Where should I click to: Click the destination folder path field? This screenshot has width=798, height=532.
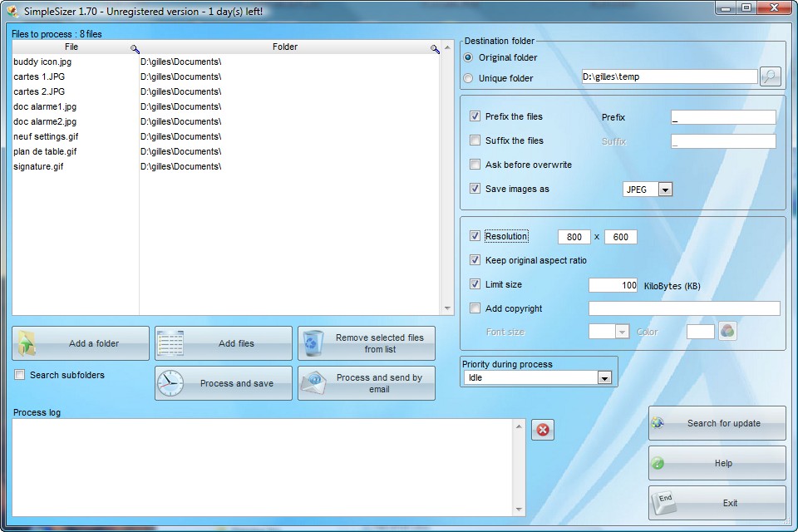670,76
